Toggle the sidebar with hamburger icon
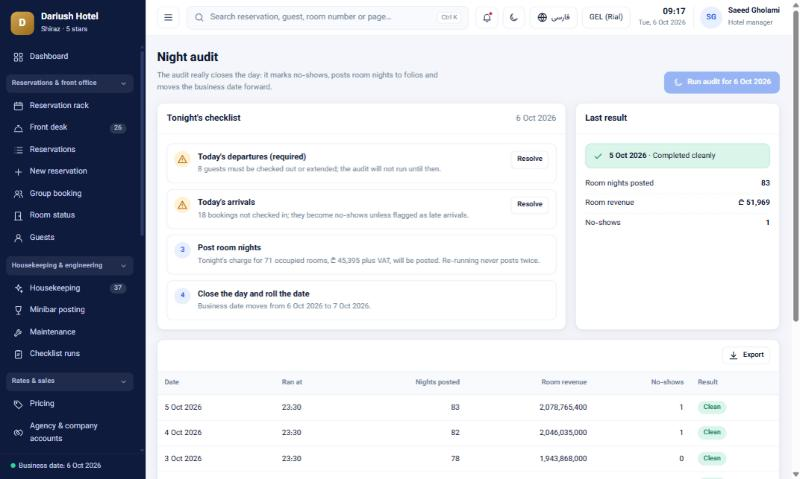800x479 pixels. tap(168, 17)
